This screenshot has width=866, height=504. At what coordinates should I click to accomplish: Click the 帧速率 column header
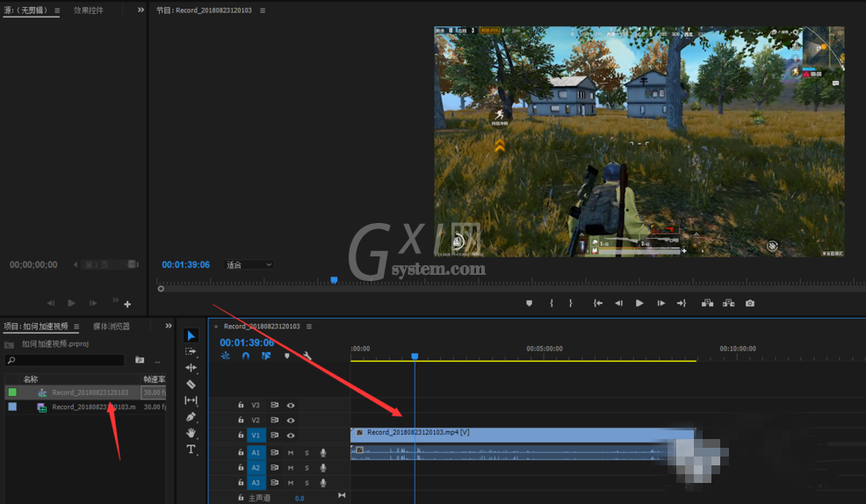[154, 379]
